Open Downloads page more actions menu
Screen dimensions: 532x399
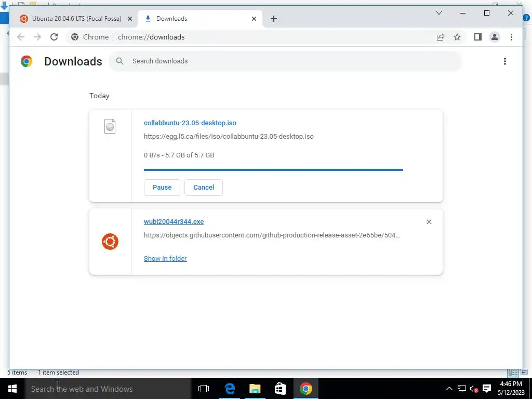coord(505,61)
